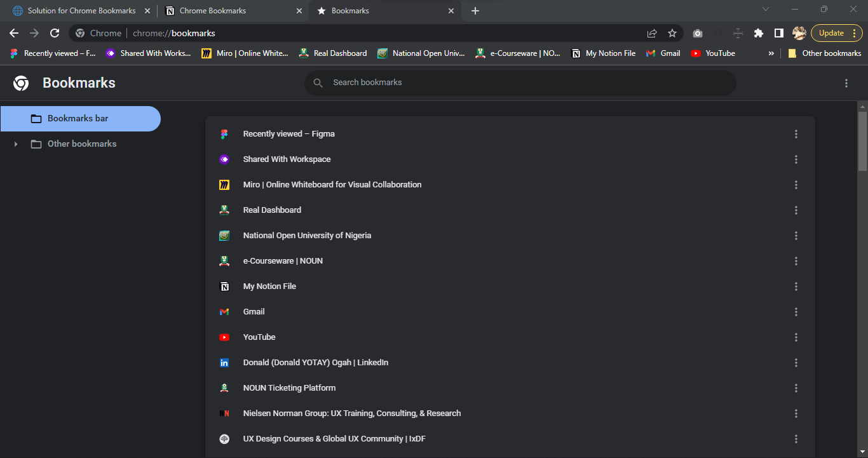This screenshot has width=868, height=458.
Task: Select Shared With Workspace list row
Action: [510, 159]
